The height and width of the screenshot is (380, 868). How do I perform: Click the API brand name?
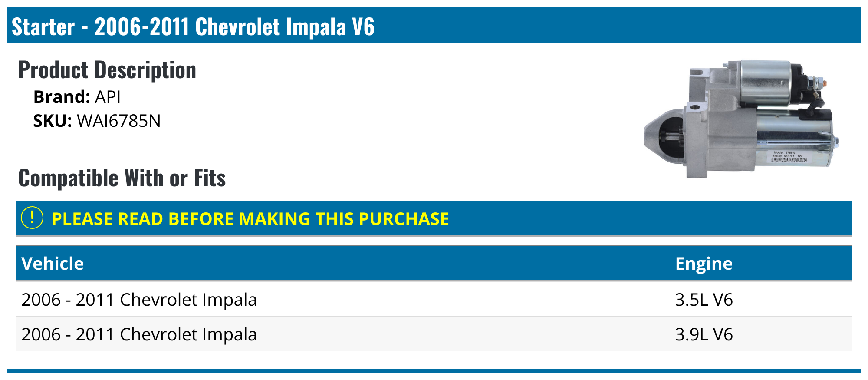tap(108, 97)
